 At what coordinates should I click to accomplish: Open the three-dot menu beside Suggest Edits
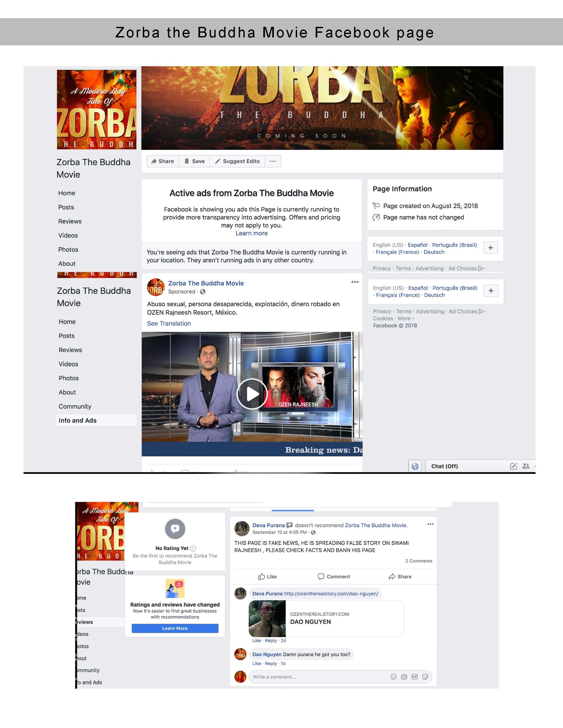(x=273, y=161)
